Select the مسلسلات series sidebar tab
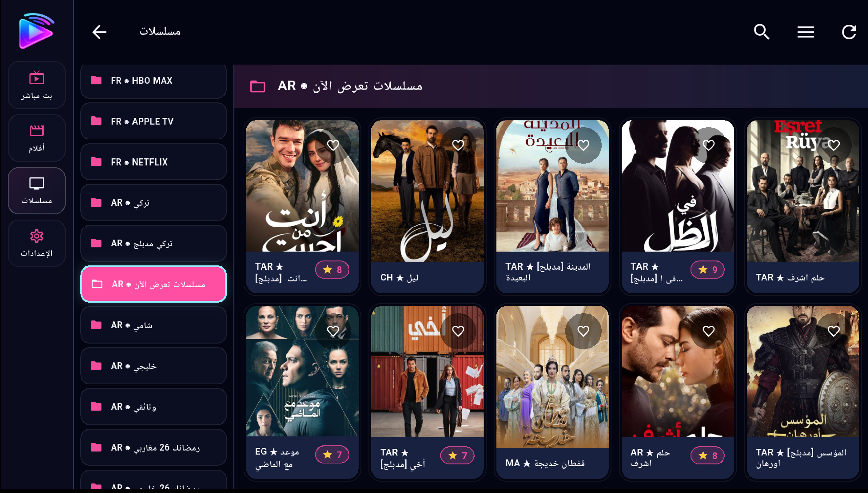The height and width of the screenshot is (493, 868). click(x=37, y=191)
